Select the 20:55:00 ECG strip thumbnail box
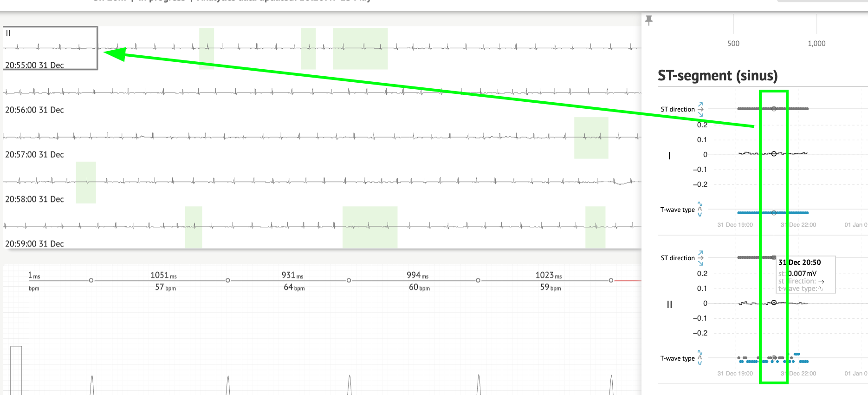Screen dimensions: 868x395 click(50, 48)
